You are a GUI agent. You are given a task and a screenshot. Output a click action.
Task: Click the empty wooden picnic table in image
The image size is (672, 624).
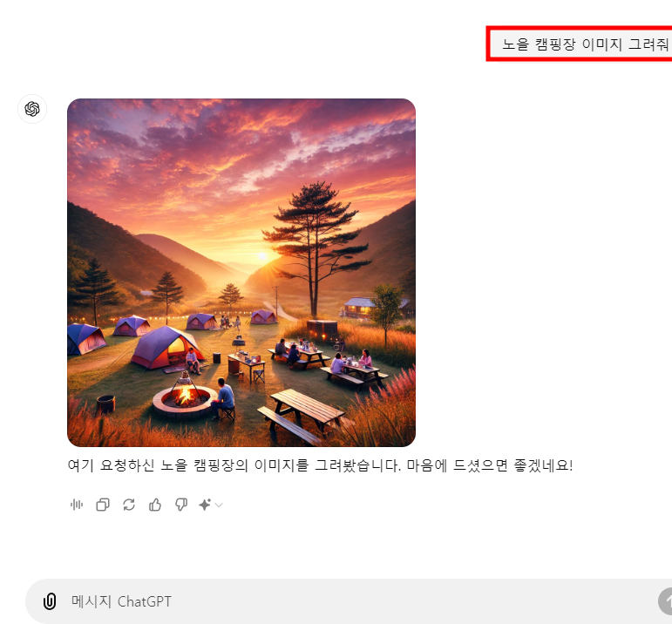click(x=302, y=415)
